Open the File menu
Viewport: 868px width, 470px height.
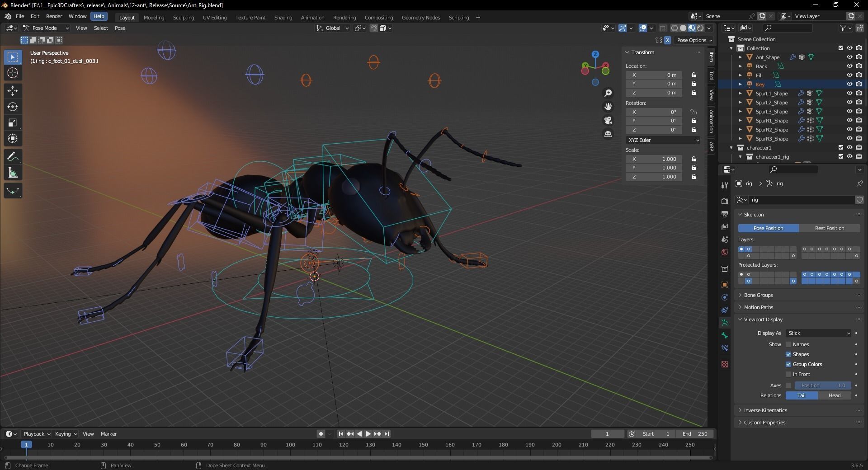click(20, 16)
